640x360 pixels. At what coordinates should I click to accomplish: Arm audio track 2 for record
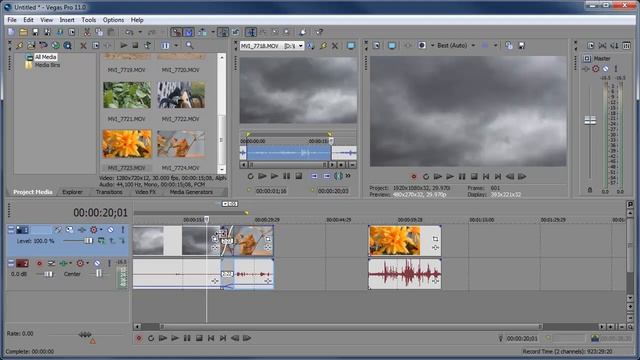tap(39, 263)
